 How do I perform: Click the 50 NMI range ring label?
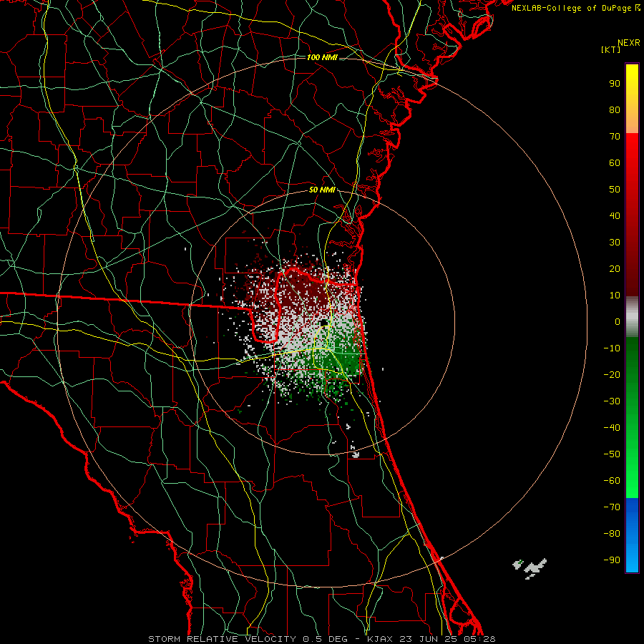[x=322, y=190]
